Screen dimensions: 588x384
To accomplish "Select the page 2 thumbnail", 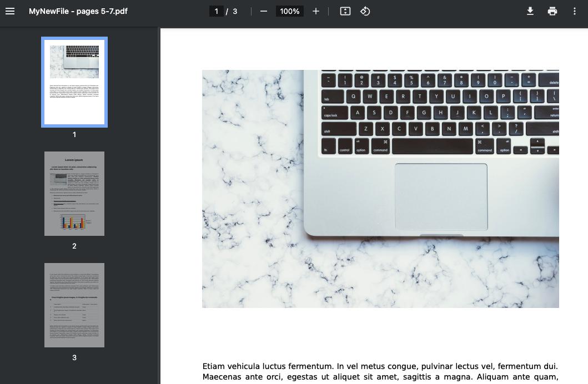I will click(74, 193).
